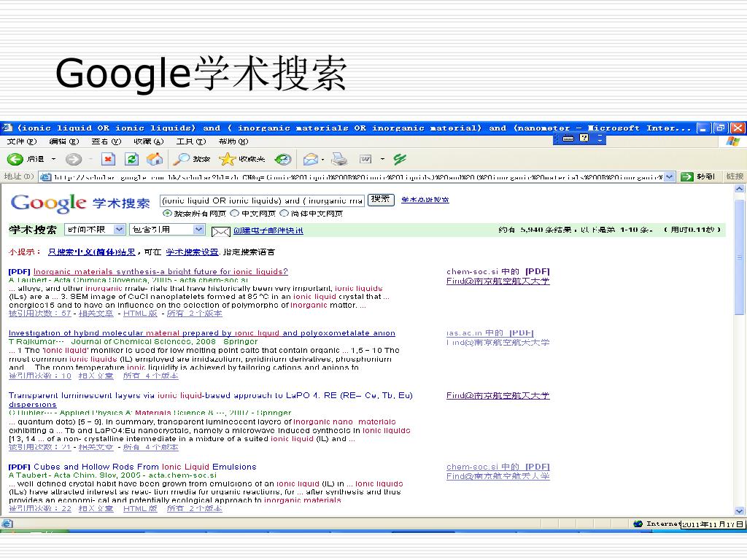747x560 pixels.
Task: Click the scrollbar down arrow
Action: coord(739,511)
